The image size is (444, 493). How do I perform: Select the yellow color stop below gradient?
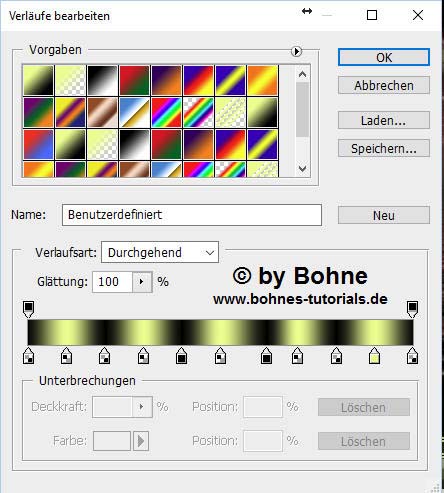374,356
